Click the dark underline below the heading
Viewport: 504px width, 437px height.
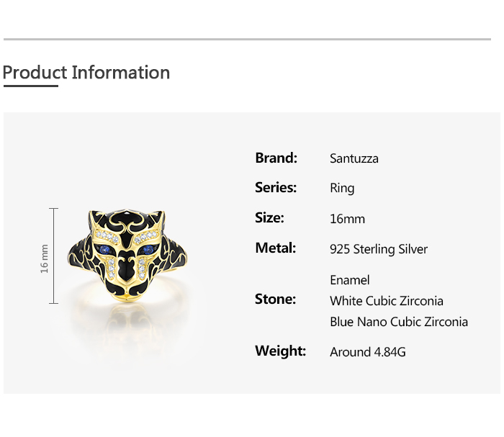click(x=30, y=86)
